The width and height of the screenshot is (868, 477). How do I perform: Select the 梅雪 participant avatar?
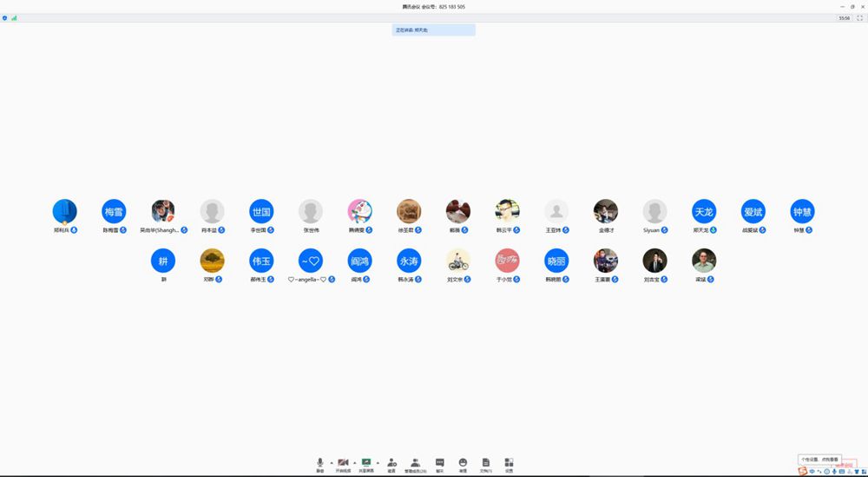[x=114, y=211]
